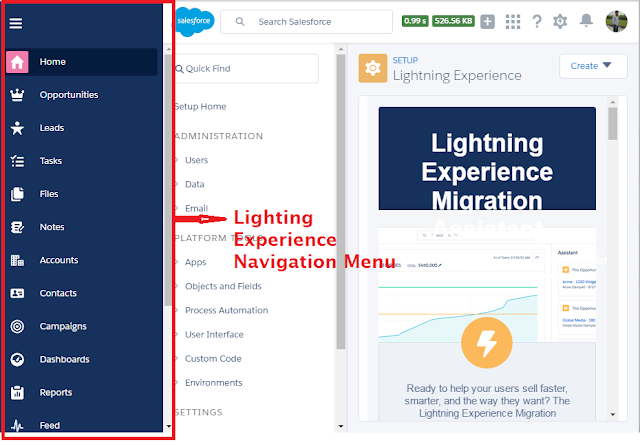This screenshot has height=445, width=640.
Task: Click the Accounts building icon
Action: pyautogui.click(x=17, y=260)
